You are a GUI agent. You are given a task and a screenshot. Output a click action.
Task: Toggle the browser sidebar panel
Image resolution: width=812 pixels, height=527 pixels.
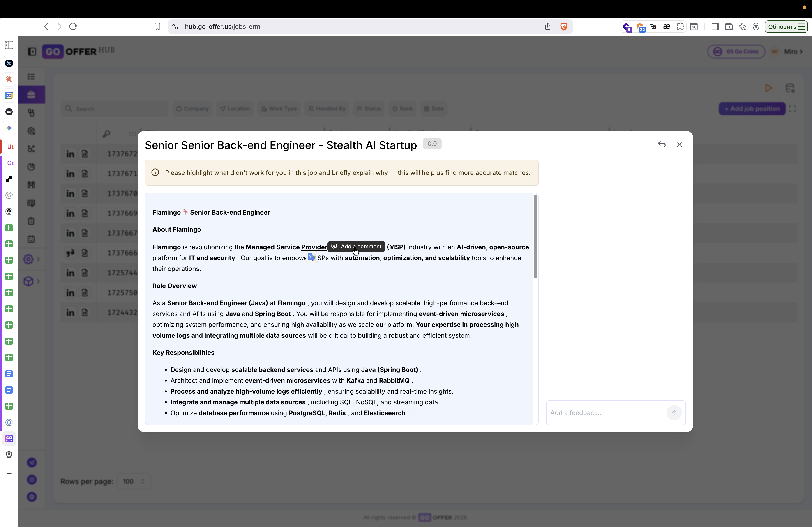click(715, 27)
